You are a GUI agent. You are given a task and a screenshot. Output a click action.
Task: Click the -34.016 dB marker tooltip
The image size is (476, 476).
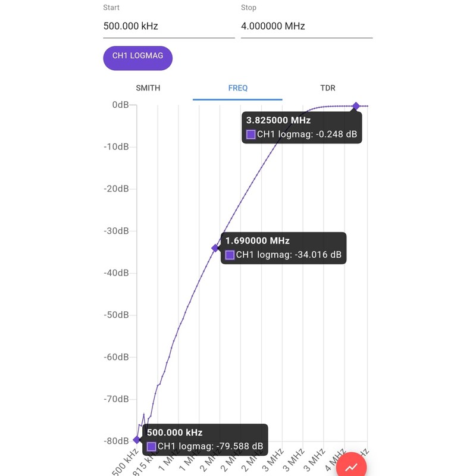click(284, 248)
